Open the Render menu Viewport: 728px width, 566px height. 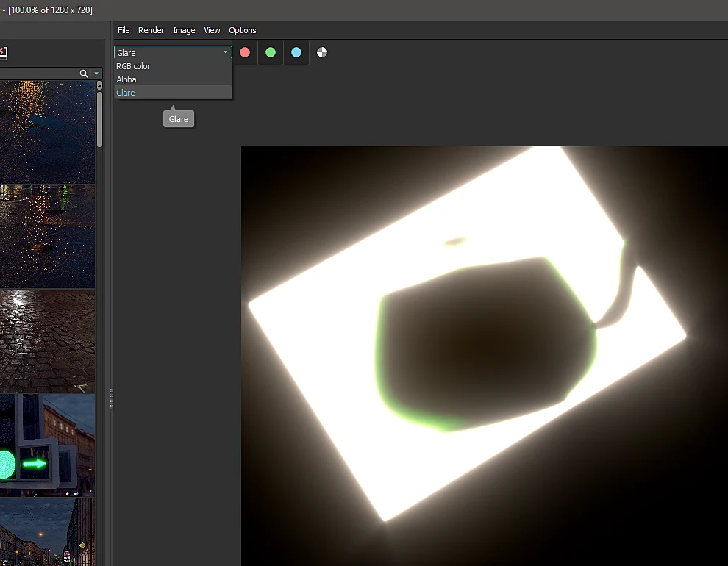pyautogui.click(x=151, y=30)
